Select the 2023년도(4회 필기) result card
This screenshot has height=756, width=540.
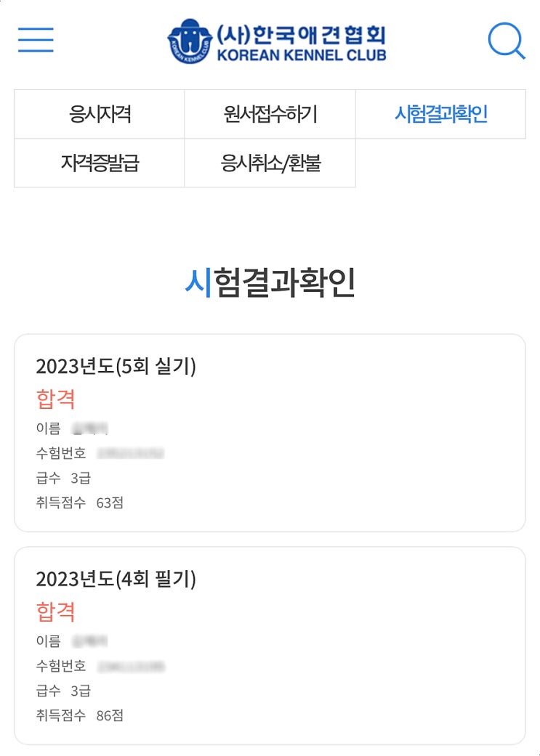pos(270,646)
